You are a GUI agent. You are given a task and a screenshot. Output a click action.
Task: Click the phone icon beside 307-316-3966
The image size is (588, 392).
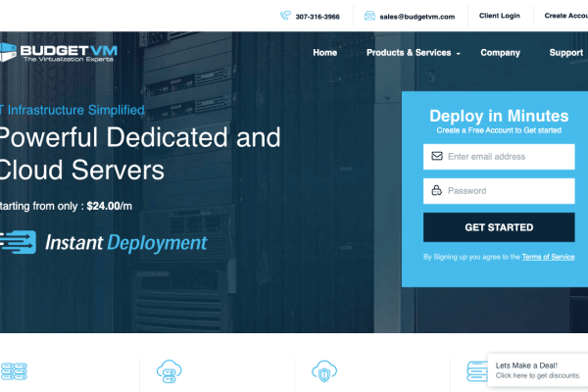[x=285, y=16]
